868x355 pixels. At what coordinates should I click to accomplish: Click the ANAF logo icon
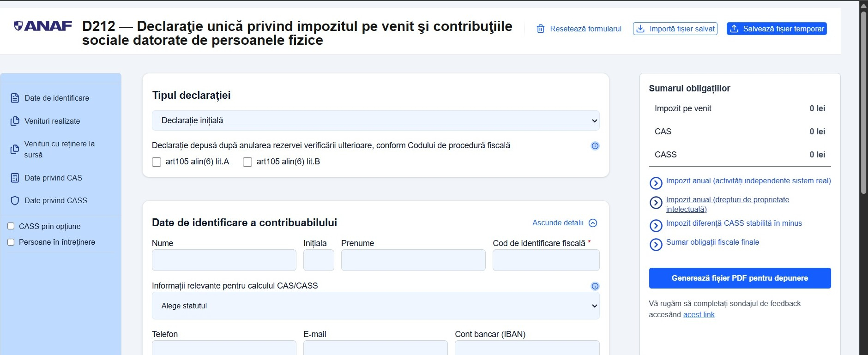coord(18,26)
